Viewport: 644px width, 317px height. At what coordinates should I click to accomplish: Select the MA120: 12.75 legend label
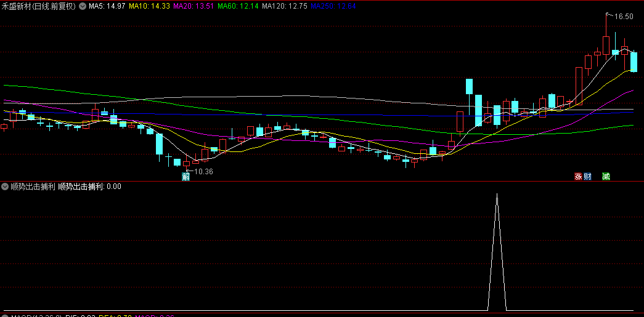(x=285, y=6)
